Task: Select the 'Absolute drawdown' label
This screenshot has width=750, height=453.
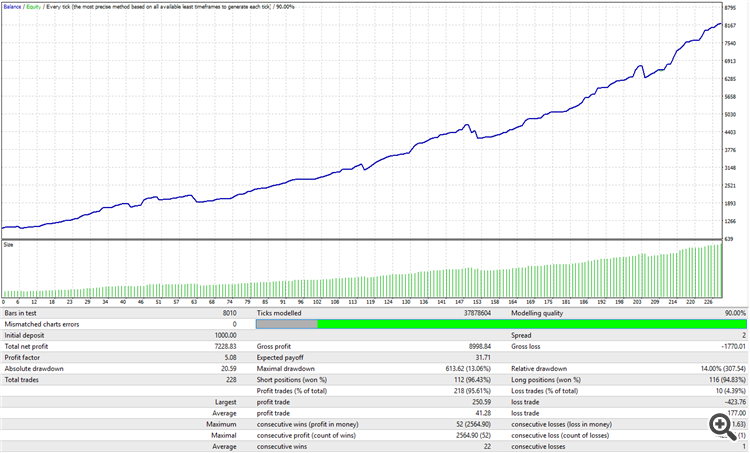Action: pos(33,369)
